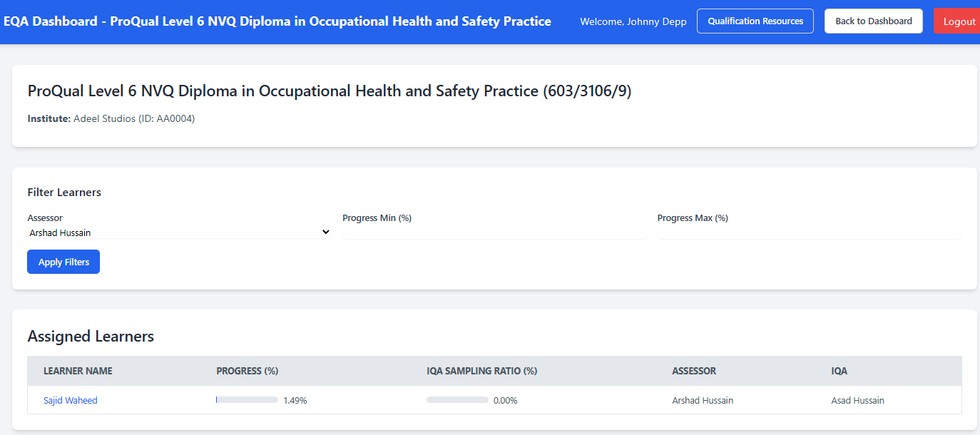
Task: Select the IQA column header
Action: click(x=839, y=371)
